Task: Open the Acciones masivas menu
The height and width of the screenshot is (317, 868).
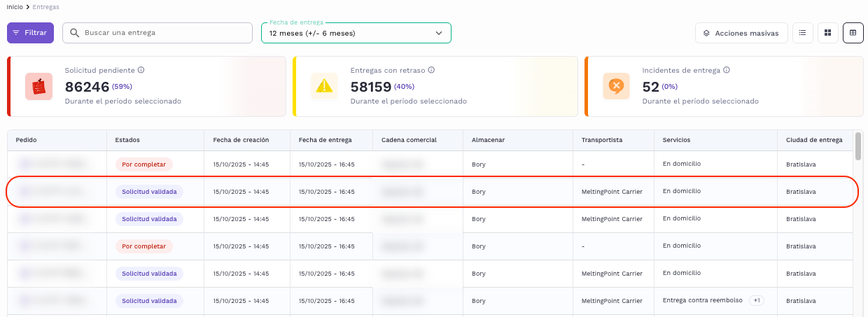Action: [741, 33]
